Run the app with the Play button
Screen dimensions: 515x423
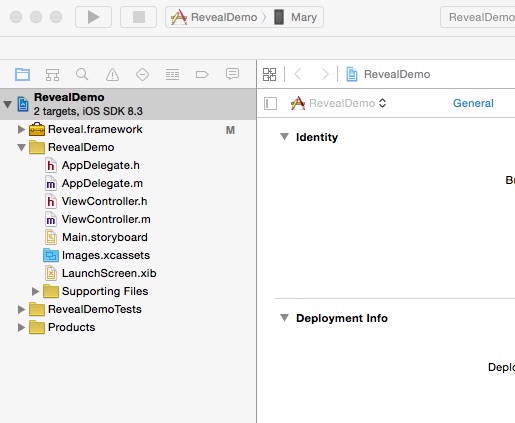[x=93, y=17]
